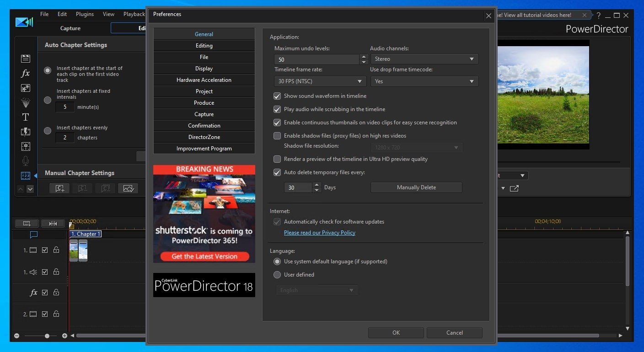Open the Audio Mixing Room icon
Image resolution: width=644 pixels, height=352 pixels.
tap(26, 146)
